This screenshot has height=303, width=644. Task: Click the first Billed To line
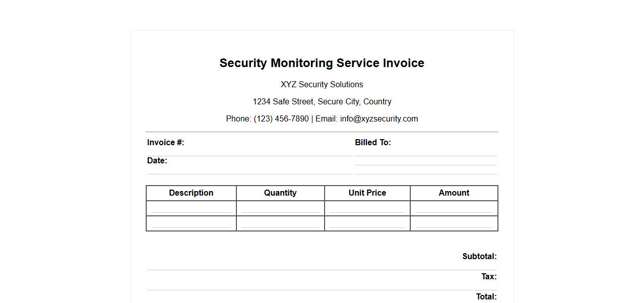coord(425,152)
